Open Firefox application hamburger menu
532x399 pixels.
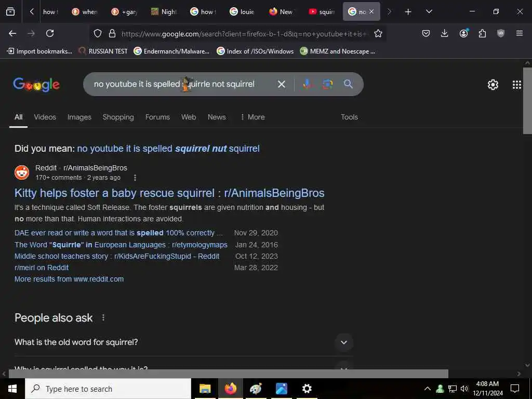[x=520, y=33]
